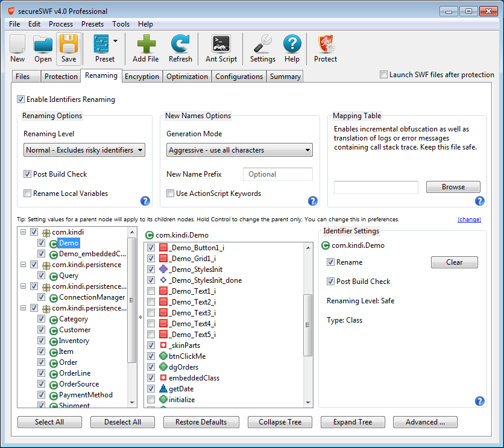The image size is (504, 448).
Task: Check Launch SWF files after protection
Action: 384,75
